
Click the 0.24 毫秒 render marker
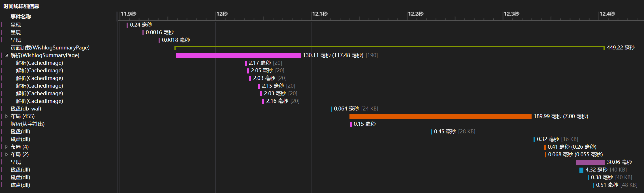(x=127, y=25)
